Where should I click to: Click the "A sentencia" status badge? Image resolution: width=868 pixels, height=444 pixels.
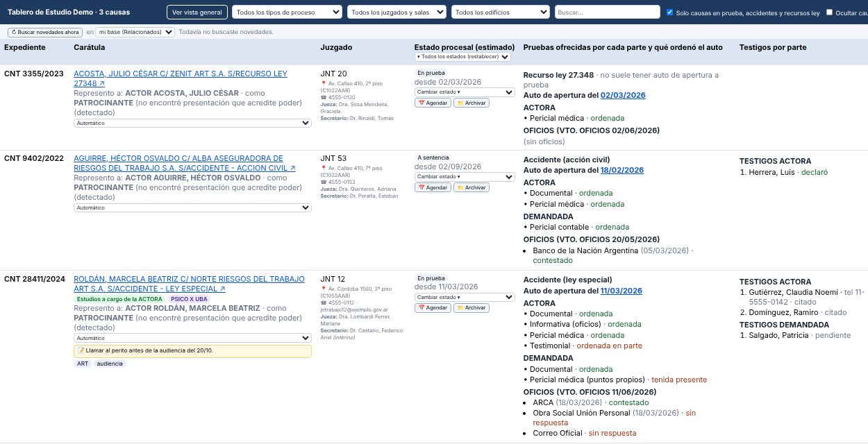(433, 157)
